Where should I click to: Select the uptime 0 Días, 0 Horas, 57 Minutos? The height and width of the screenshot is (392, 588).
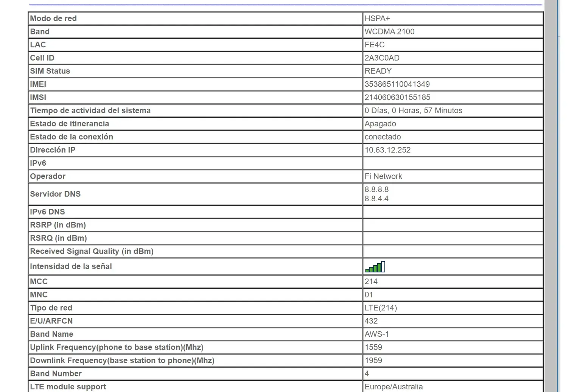[x=413, y=110]
